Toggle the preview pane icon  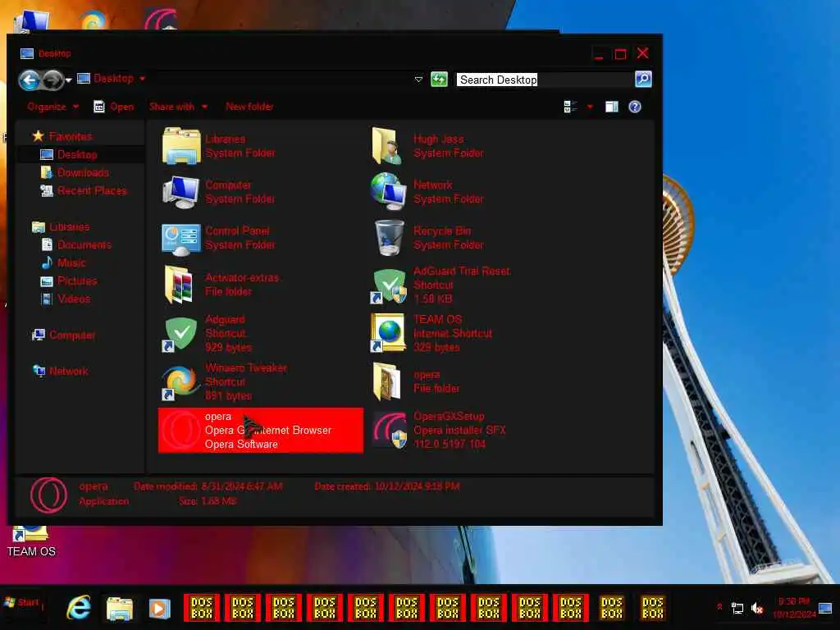(x=611, y=107)
